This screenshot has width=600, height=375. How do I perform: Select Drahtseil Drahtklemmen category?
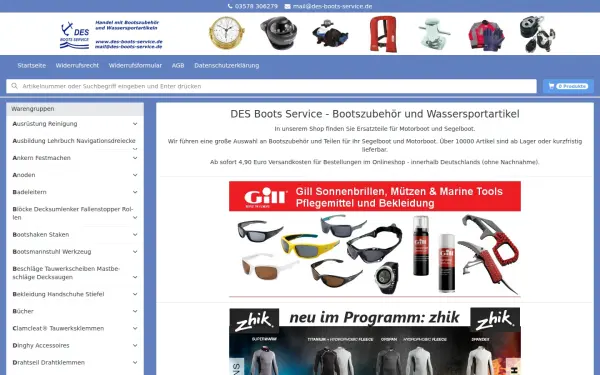click(49, 362)
